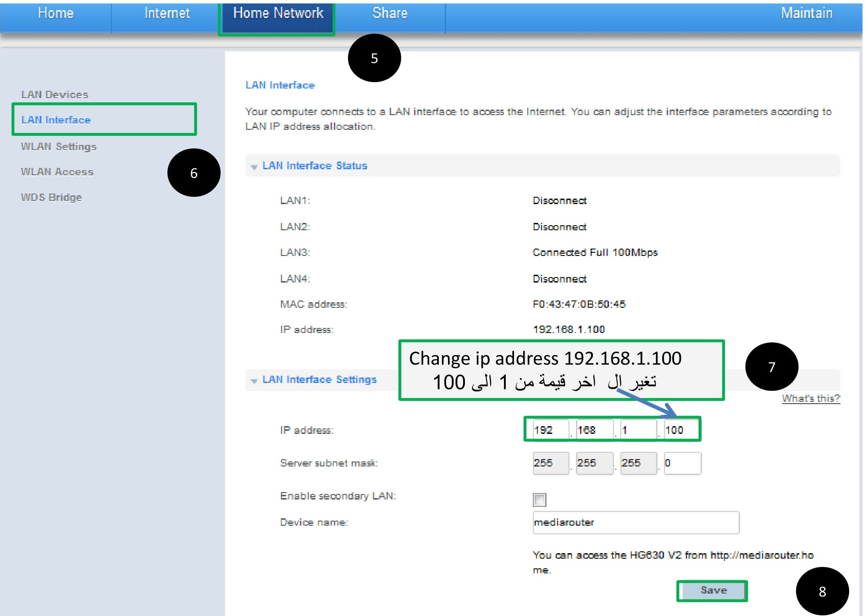Click the Device name text field
This screenshot has width=868, height=616.
(636, 522)
